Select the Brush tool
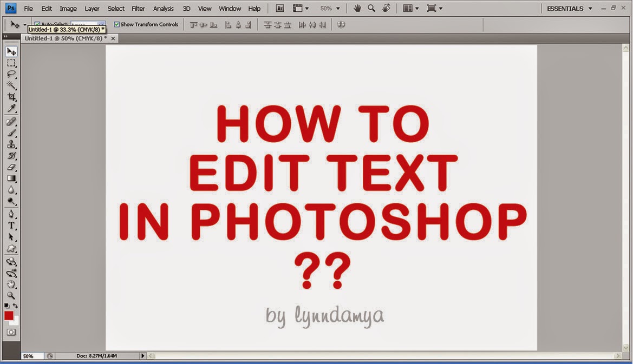Image resolution: width=633 pixels, height=364 pixels. (x=11, y=133)
